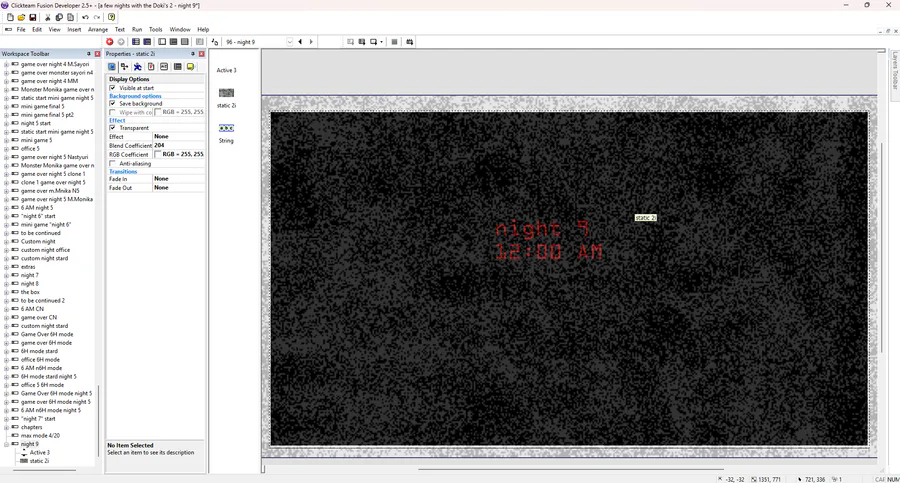Screen dimensions: 900x483
Task: Open the help contents icon in top toolbar
Action: (111, 17)
